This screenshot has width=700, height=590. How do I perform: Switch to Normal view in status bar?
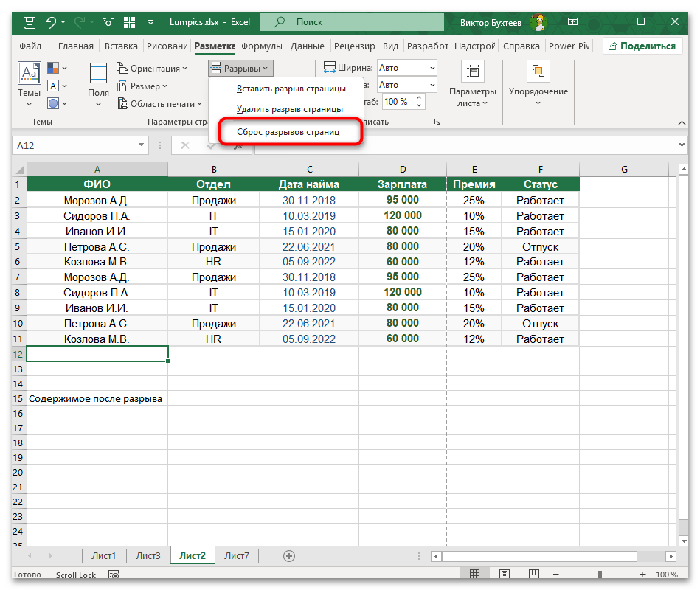[x=475, y=575]
